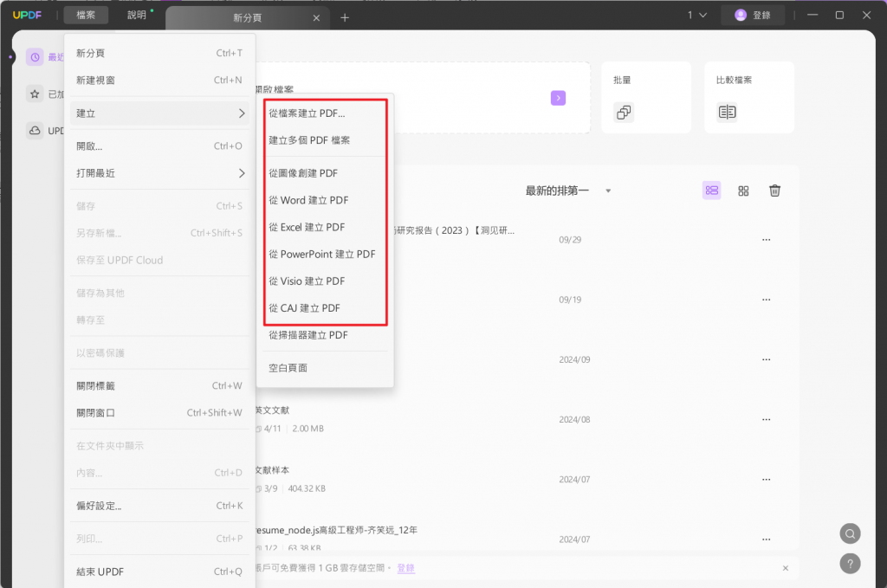Select 從 CAJ 建立 PDF option
887x588 pixels.
(326, 308)
